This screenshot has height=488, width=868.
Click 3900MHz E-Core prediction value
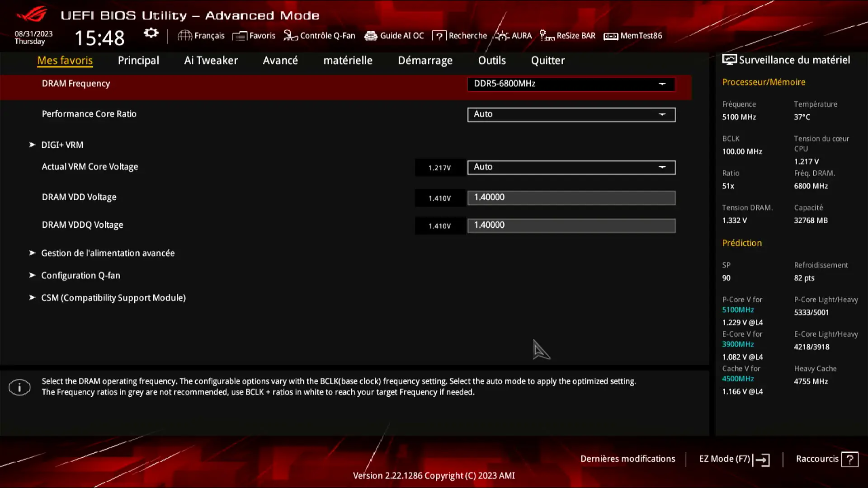[738, 344]
